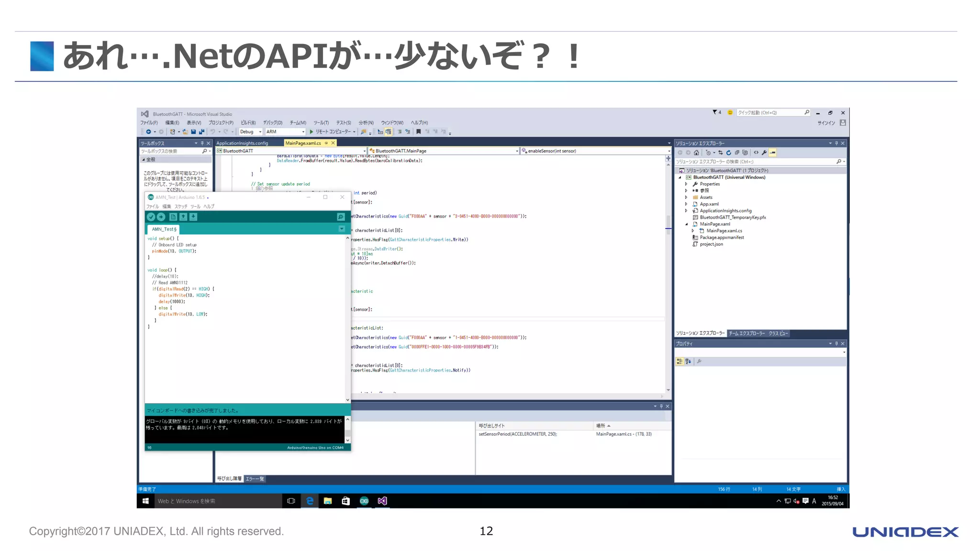Toggle Preview Selected Items in Solution Explorer

click(x=773, y=153)
